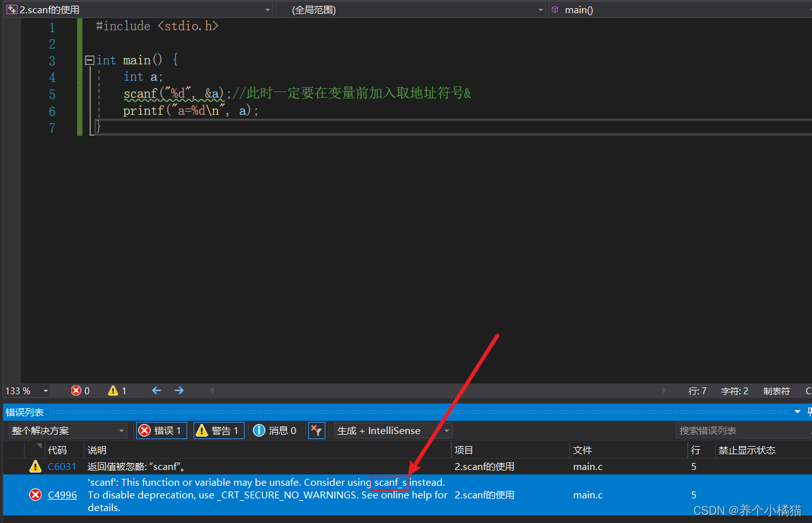Click the #include <stdio.h> code line
The width and height of the screenshot is (812, 523).
(x=157, y=26)
